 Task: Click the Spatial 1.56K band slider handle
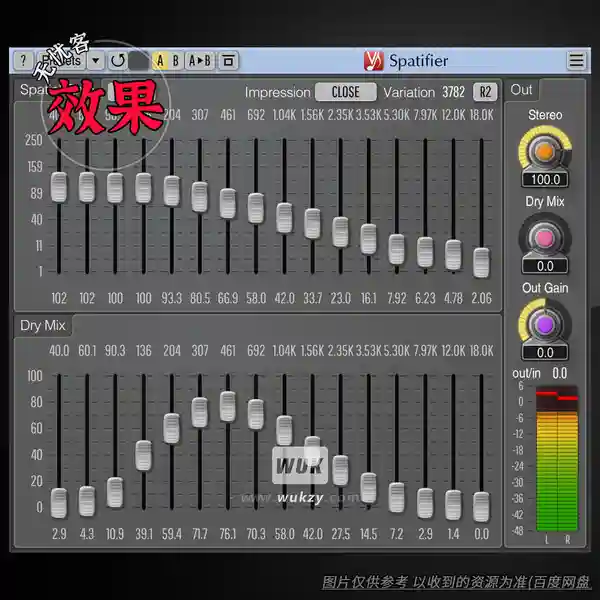pos(312,223)
